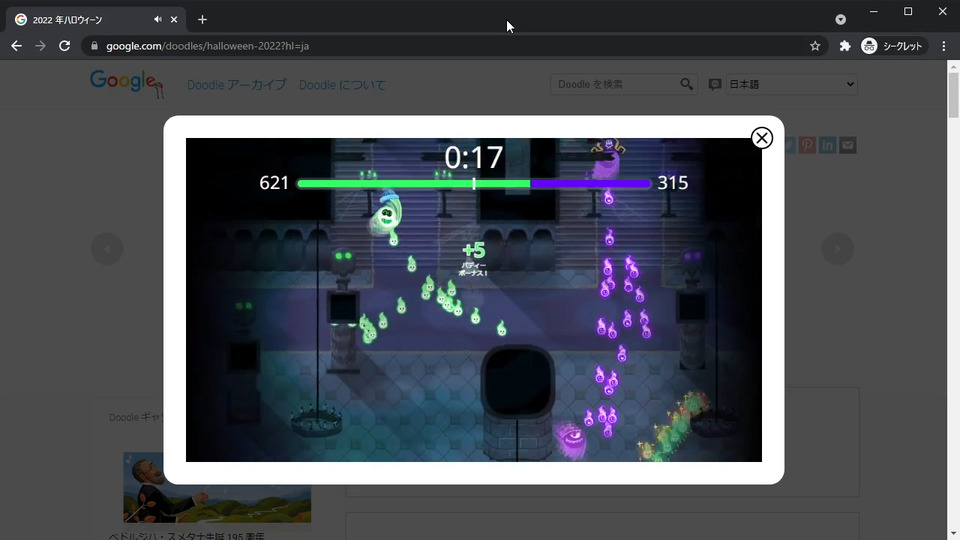The width and height of the screenshot is (960, 540).
Task: Minimize the Chrome window
Action: pyautogui.click(x=874, y=12)
